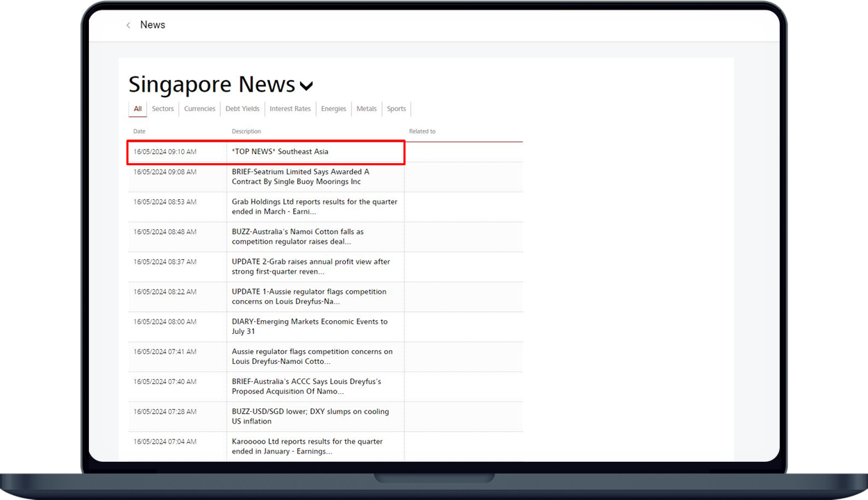Click the 16/05/2024 07:28 AM date cell
This screenshot has width=868, height=500.
click(165, 411)
